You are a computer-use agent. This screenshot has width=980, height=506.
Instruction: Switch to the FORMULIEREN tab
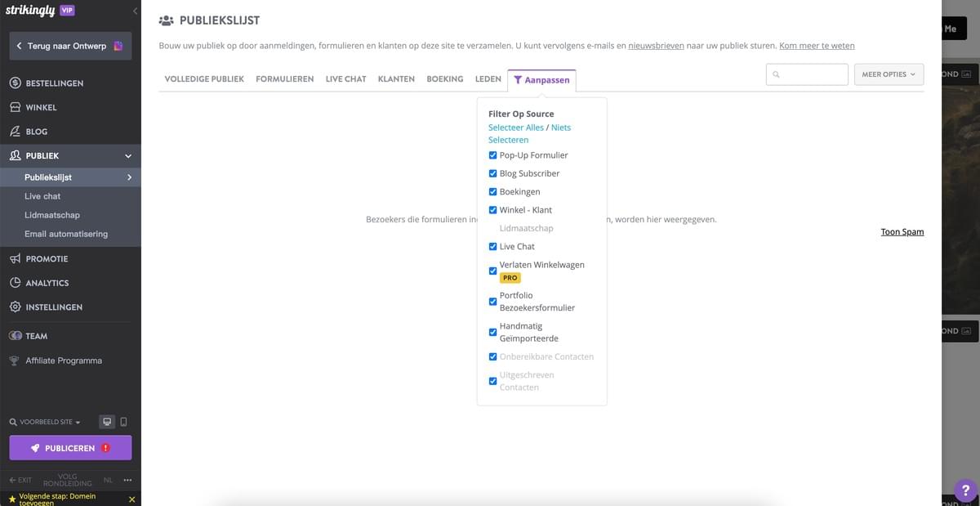tap(284, 78)
